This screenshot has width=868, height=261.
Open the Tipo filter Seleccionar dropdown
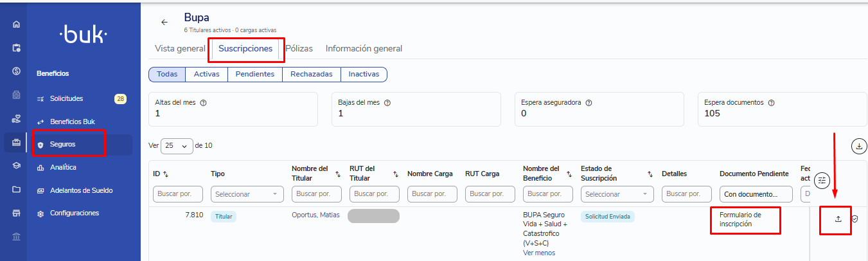click(x=247, y=194)
